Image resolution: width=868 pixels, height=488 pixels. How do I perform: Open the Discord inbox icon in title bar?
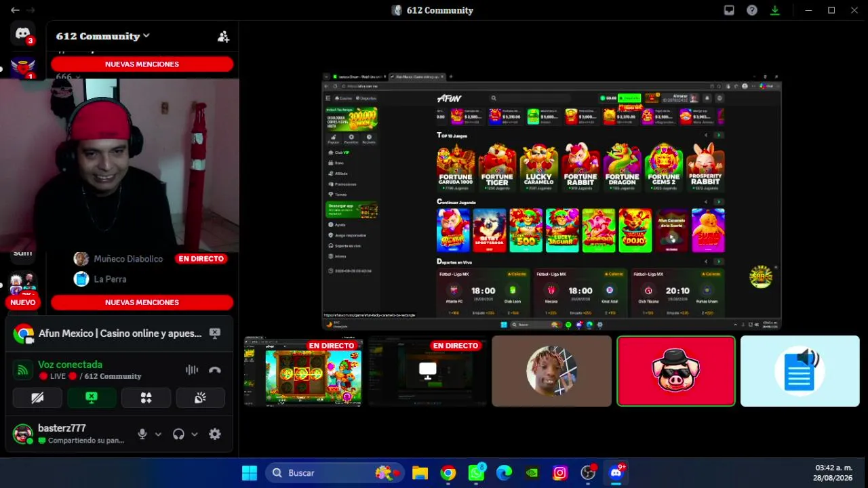point(729,10)
